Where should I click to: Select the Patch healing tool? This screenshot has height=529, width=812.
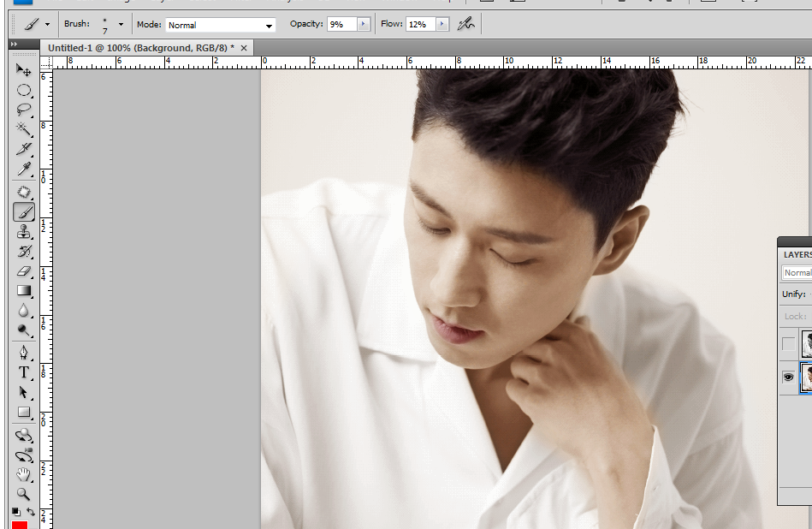click(23, 193)
